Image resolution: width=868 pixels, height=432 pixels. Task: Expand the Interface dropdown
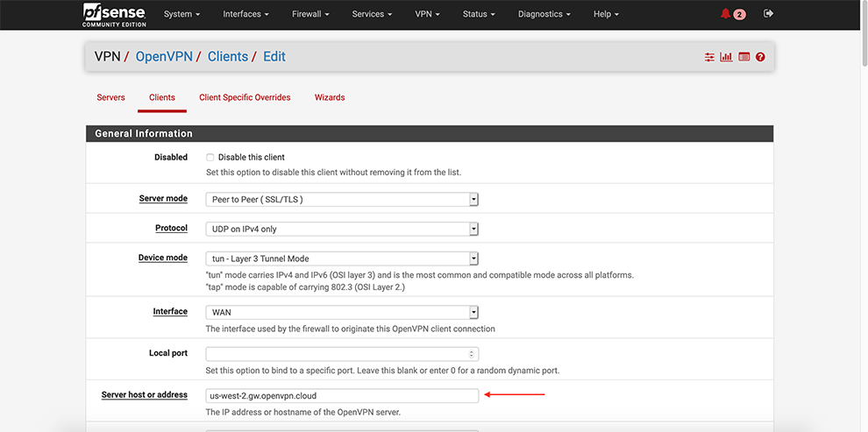click(x=342, y=312)
